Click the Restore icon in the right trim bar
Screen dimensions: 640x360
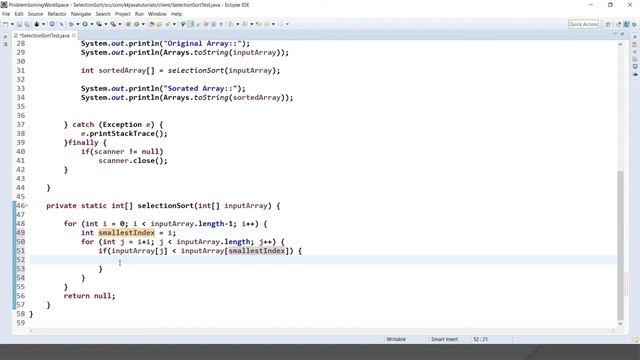point(635,37)
